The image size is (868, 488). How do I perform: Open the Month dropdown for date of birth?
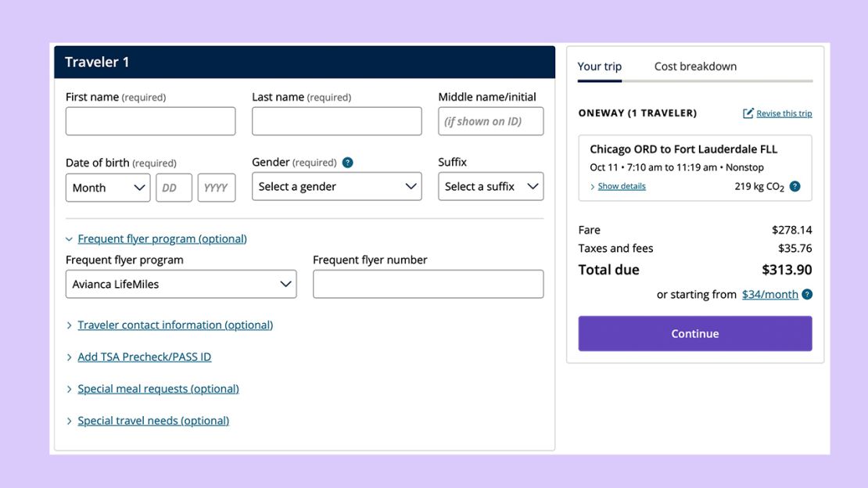[x=108, y=188]
